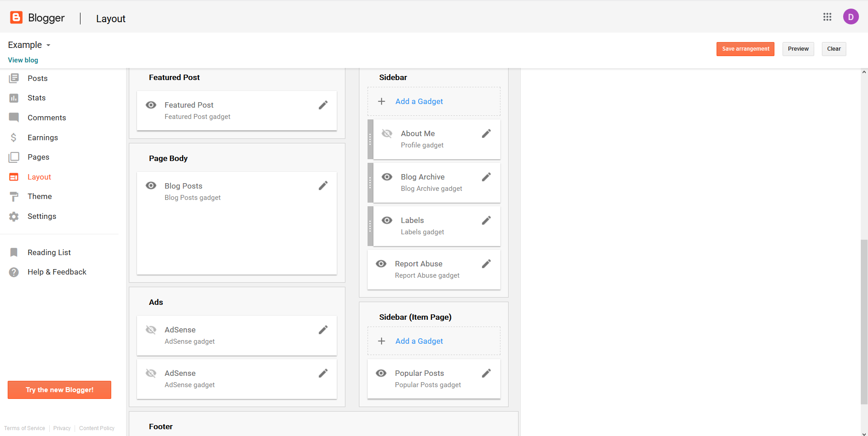Hide the Report Abuse gadget
The width and height of the screenshot is (868, 436).
point(381,264)
